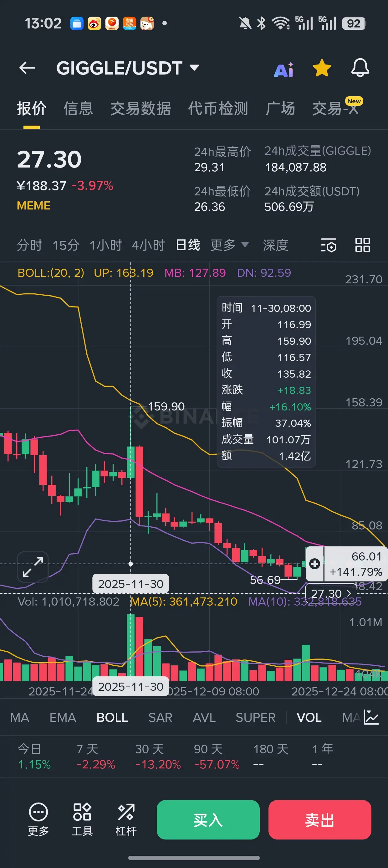Tap the 56.69 low price marker
This screenshot has height=868, width=388.
pos(265,580)
